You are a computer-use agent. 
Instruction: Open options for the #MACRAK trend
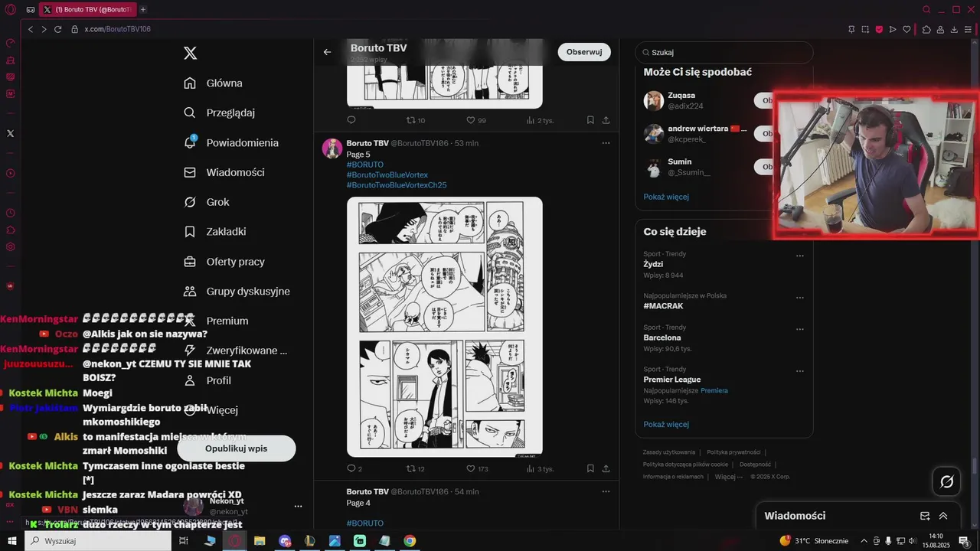800,298
